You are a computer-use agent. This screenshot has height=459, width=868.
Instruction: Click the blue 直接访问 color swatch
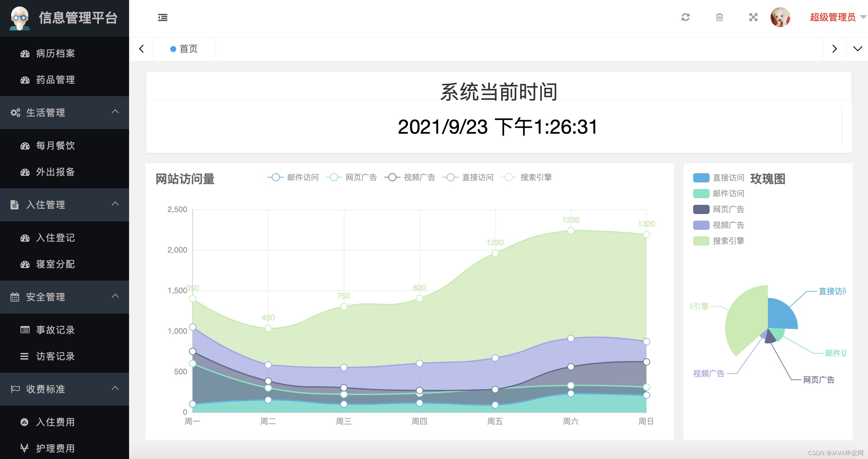point(701,177)
